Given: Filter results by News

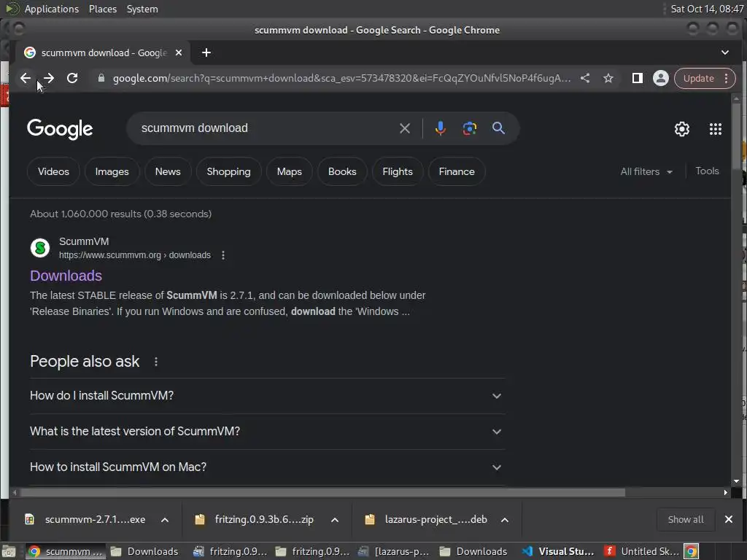Looking at the screenshot, I should pos(168,171).
